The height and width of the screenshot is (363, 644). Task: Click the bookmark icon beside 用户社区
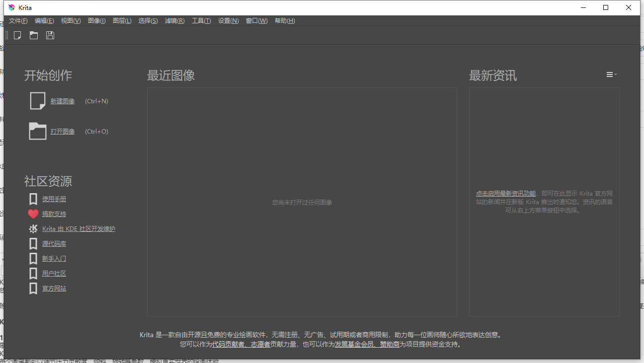pyautogui.click(x=33, y=274)
